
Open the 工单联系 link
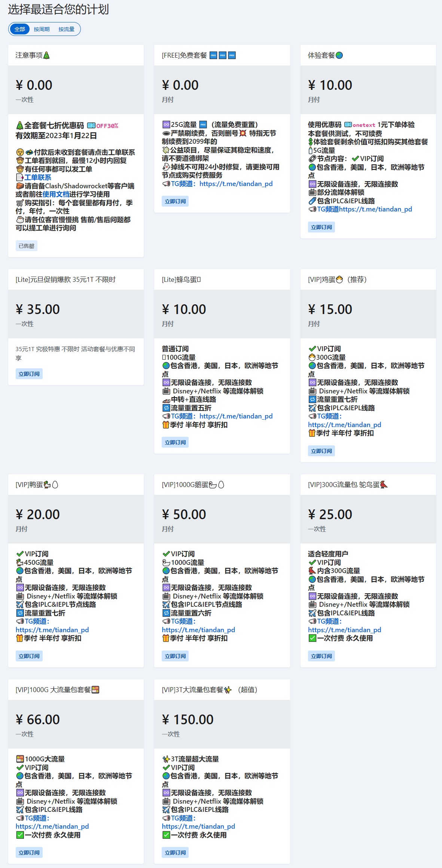[38, 177]
